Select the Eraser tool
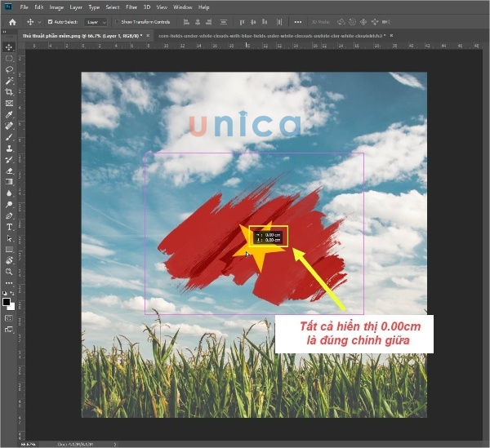Image resolution: width=490 pixels, height=448 pixels. click(9, 171)
